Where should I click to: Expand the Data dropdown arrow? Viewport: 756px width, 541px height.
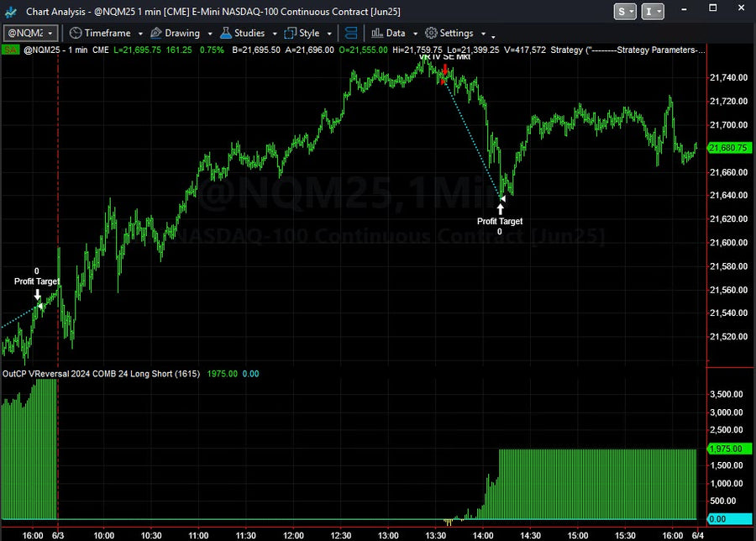pyautogui.click(x=415, y=34)
